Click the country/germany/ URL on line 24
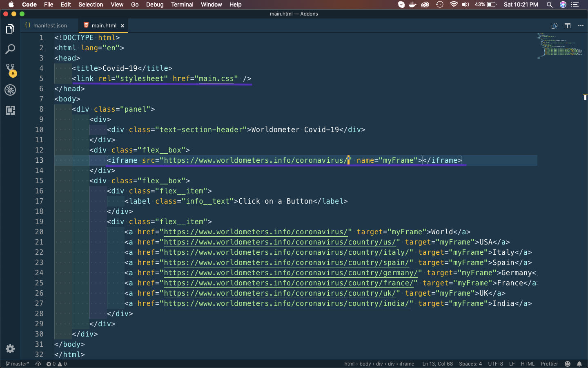This screenshot has width=588, height=368. coord(291,273)
